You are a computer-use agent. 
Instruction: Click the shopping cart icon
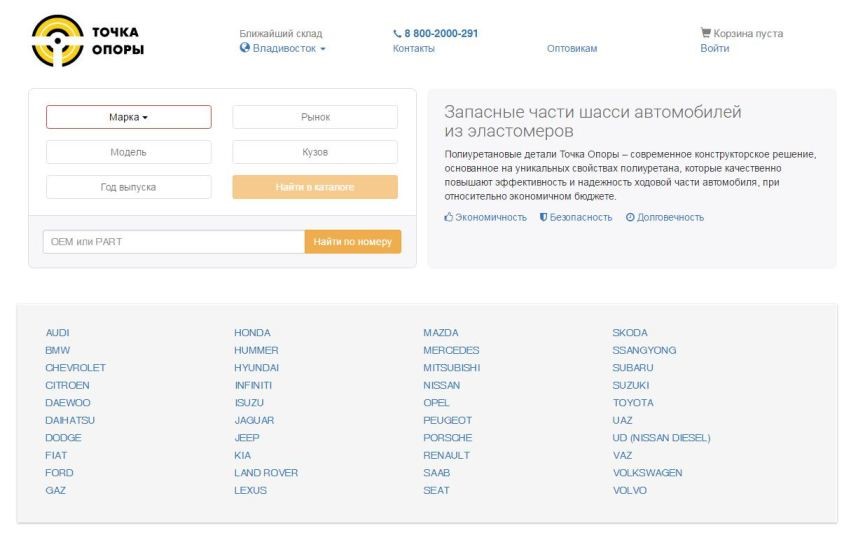click(705, 33)
